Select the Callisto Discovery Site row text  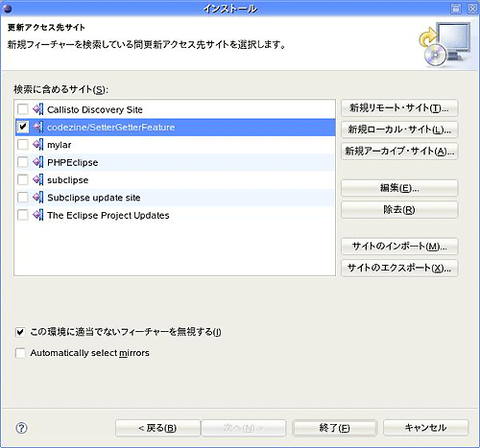[x=95, y=109]
